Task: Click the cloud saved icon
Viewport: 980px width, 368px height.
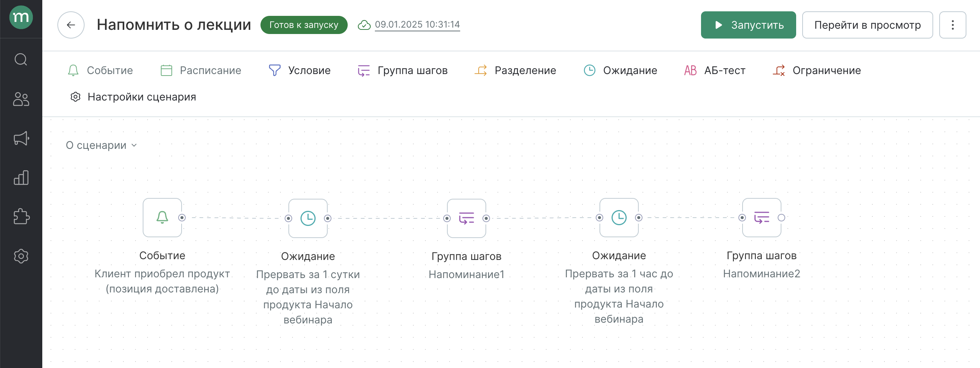Action: click(x=364, y=25)
